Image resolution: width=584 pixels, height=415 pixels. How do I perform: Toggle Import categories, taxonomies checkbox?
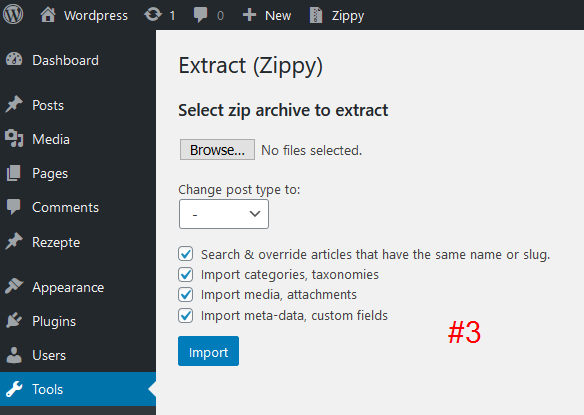(x=185, y=275)
